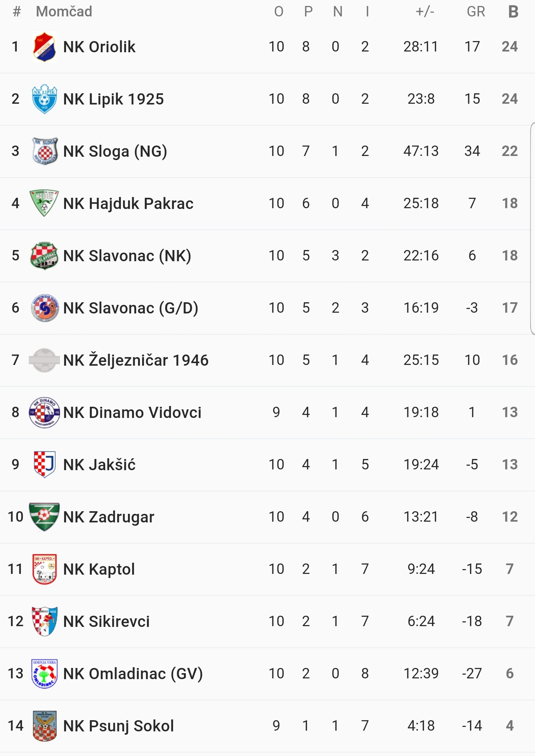
Task: Click the NK Slavonac (NK) club crest
Action: (44, 256)
